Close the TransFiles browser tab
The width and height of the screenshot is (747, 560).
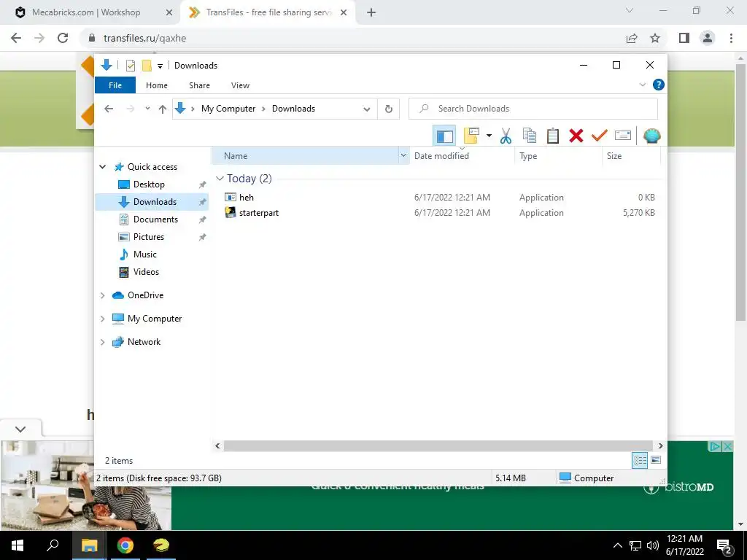344,13
